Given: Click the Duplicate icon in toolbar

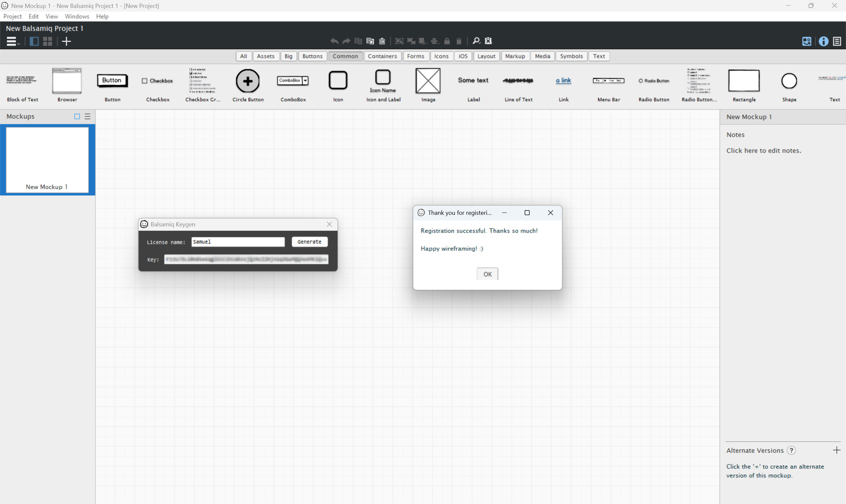Looking at the screenshot, I should (x=358, y=41).
